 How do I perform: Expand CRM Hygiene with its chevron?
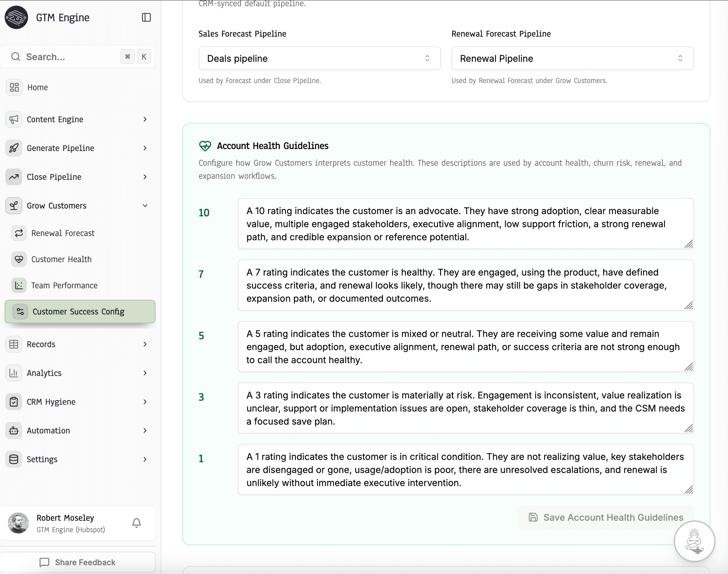click(x=145, y=402)
